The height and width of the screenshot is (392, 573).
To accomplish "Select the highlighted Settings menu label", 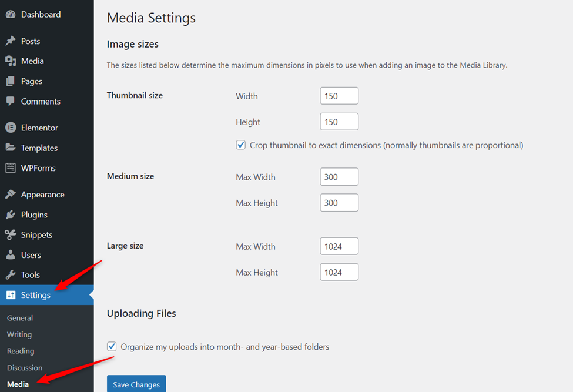I will pos(35,295).
